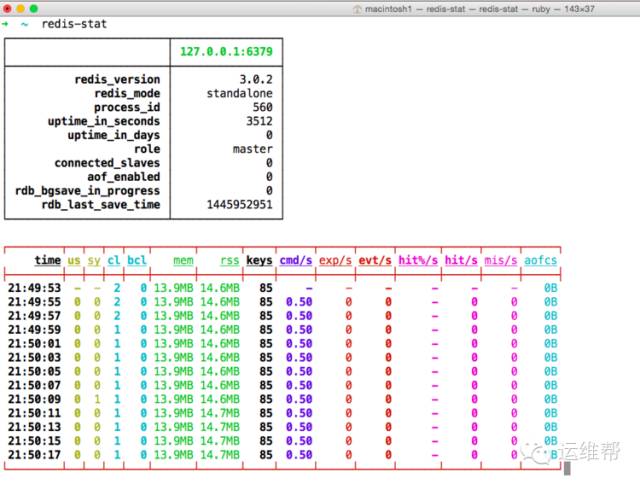The image size is (640, 484).
Task: Click the connected_slaves label
Action: 107,163
